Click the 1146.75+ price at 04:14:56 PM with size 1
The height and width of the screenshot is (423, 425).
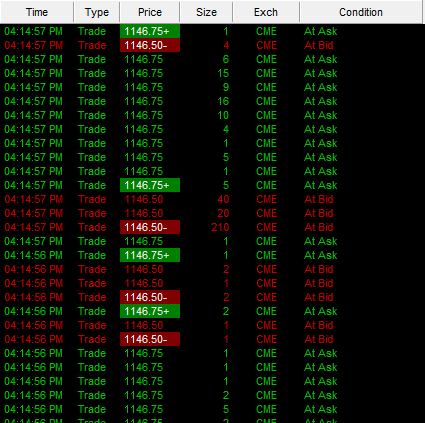[150, 255]
